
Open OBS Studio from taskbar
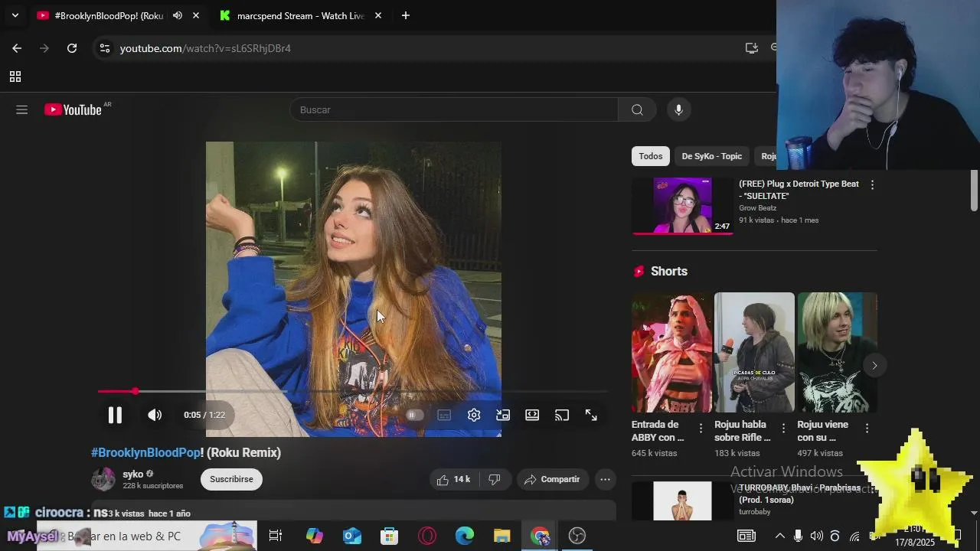pos(577,536)
